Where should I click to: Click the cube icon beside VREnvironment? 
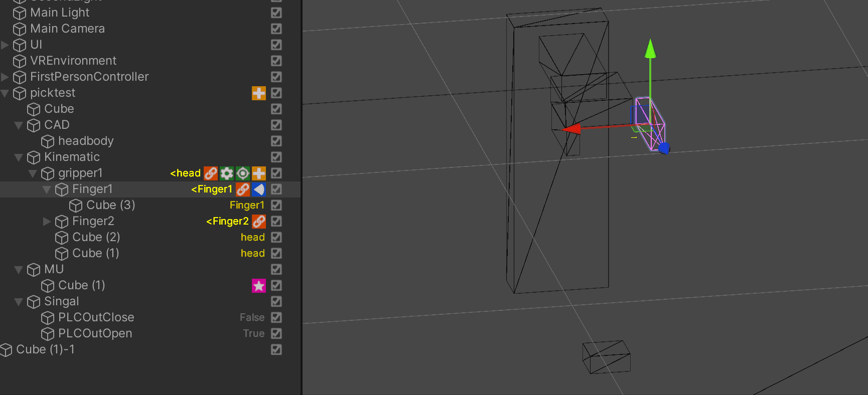(x=20, y=61)
